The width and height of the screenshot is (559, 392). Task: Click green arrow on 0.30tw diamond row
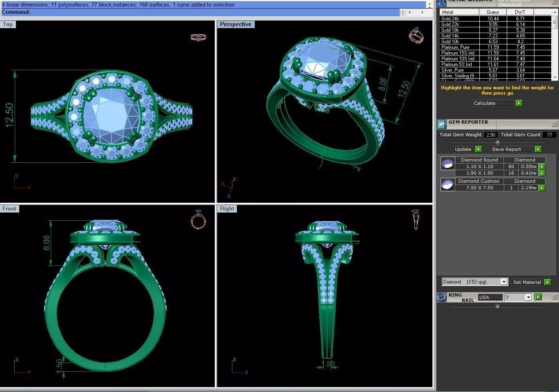542,167
